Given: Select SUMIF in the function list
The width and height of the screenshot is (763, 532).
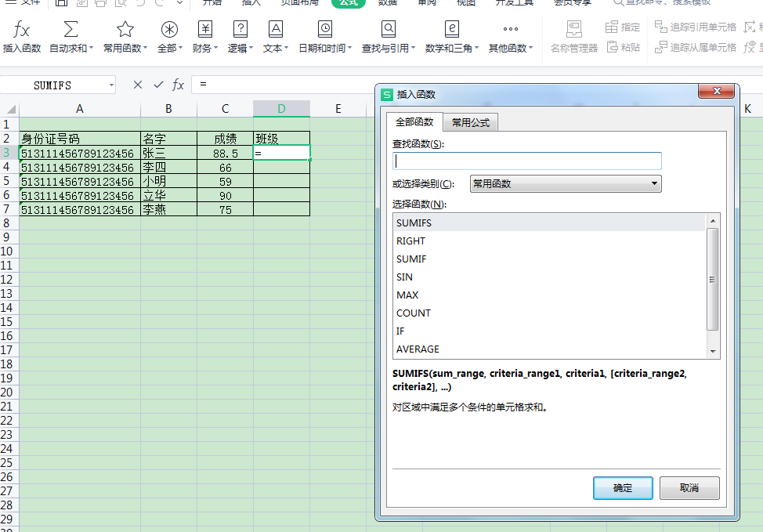Looking at the screenshot, I should point(549,259).
